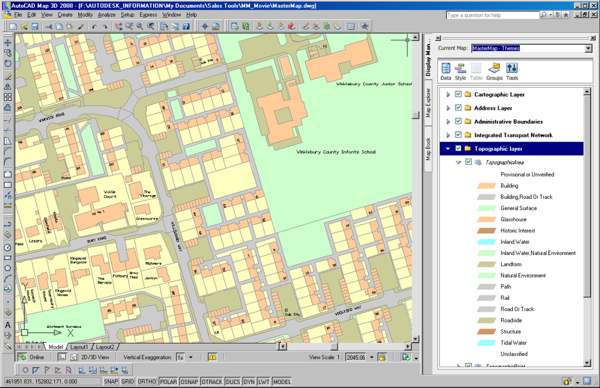Click the 2D/3D View icon
This screenshot has width=600, height=388.
pos(74,357)
